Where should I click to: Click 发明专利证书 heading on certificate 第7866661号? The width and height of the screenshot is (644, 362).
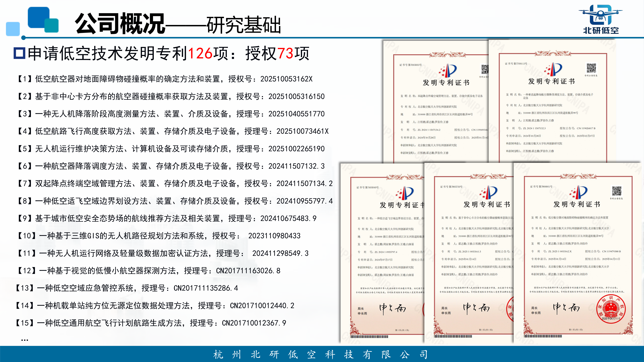click(577, 204)
